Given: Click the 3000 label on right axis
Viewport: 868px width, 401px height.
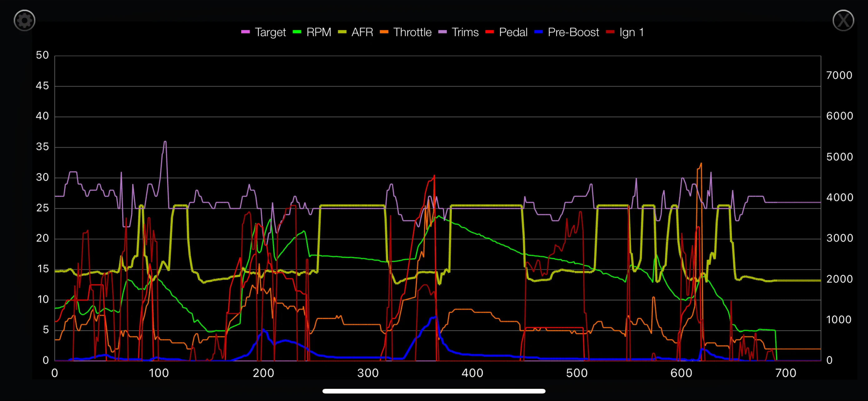Looking at the screenshot, I should coord(839,238).
